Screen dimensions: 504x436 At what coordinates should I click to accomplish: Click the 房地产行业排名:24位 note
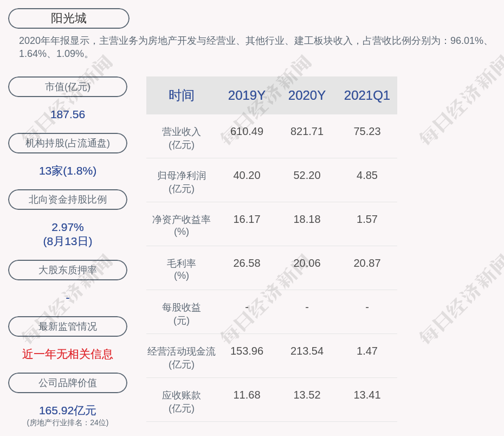pyautogui.click(x=68, y=422)
